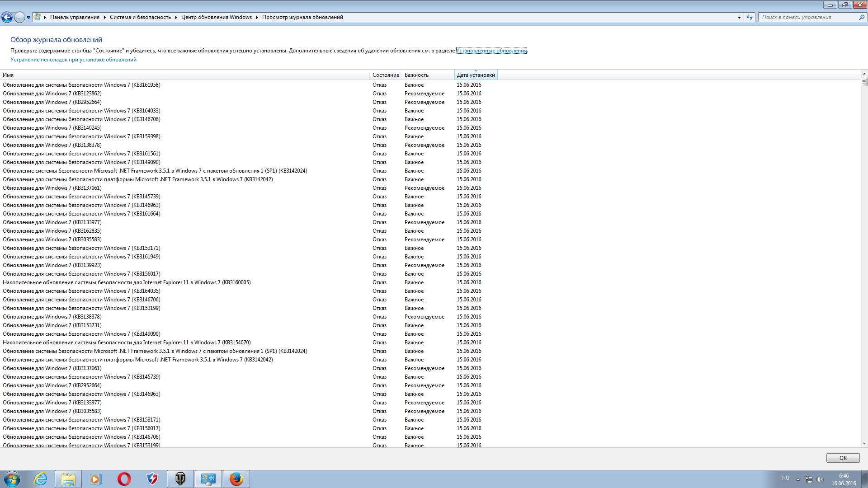868x488 pixels.
Task: Click the Control Panel icon in address bar
Action: point(38,17)
